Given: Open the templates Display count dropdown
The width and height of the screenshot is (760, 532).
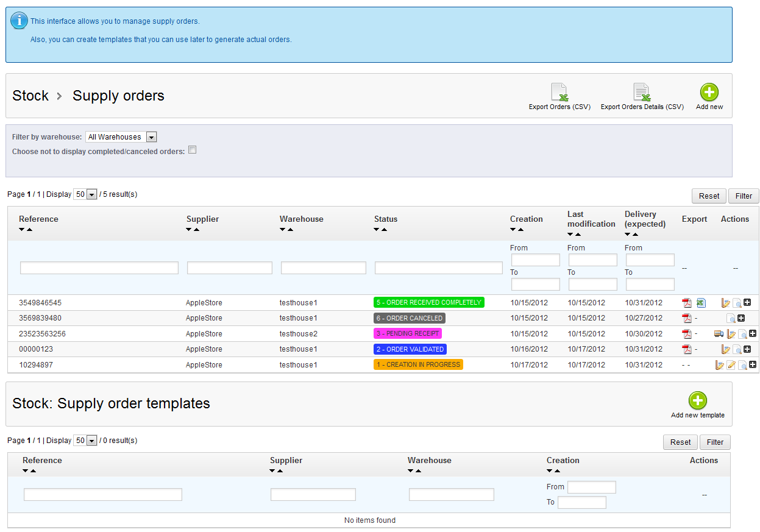Looking at the screenshot, I should 85,441.
